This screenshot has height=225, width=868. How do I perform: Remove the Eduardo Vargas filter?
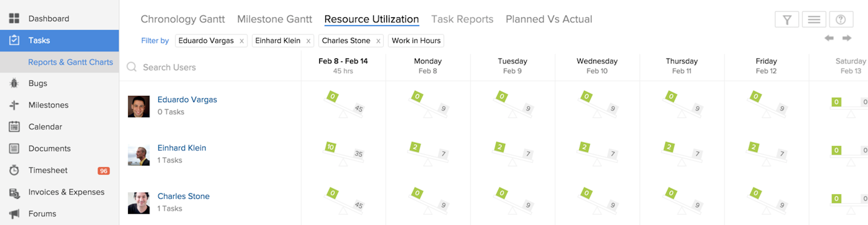click(x=242, y=41)
